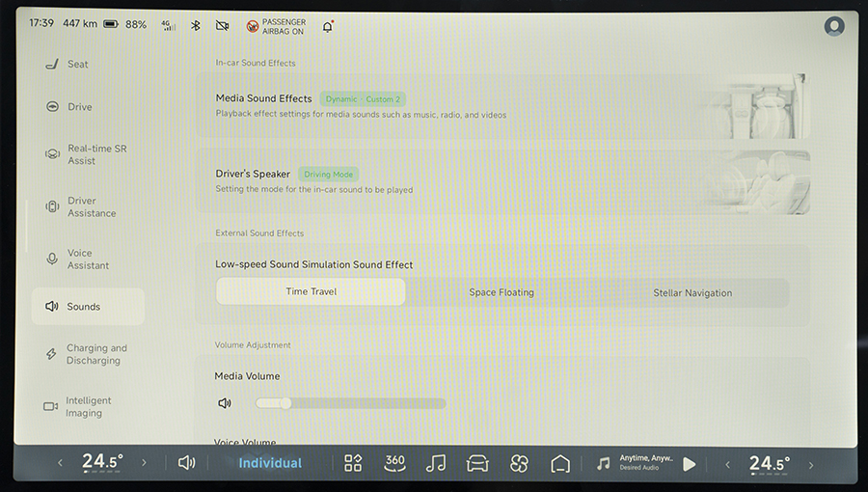The height and width of the screenshot is (492, 868).
Task: Open the user profile avatar
Action: pos(834,26)
